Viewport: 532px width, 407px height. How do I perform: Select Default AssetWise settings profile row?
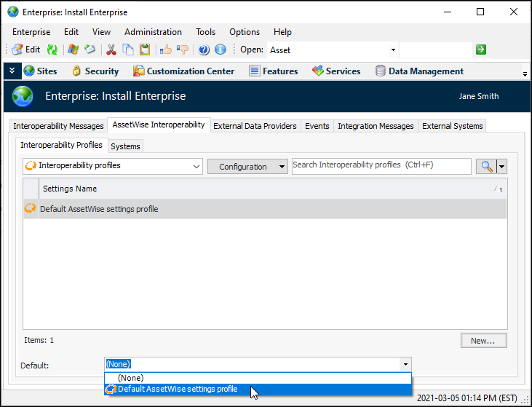pyautogui.click(x=266, y=209)
